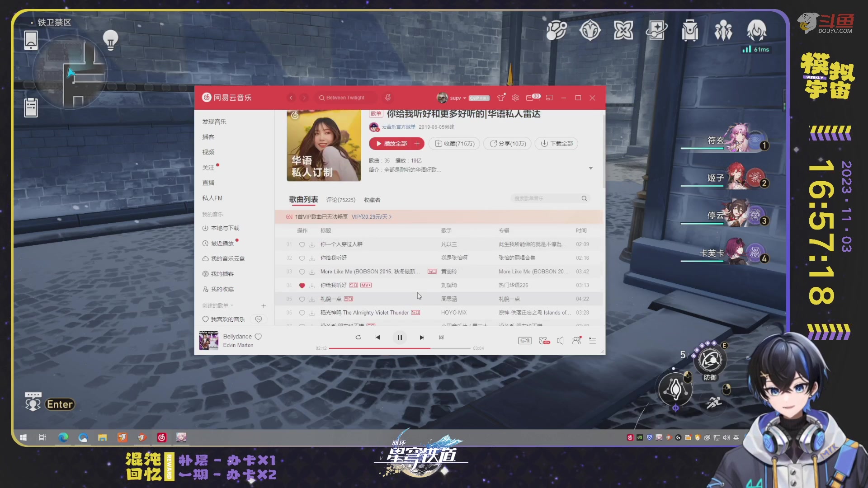Toggle loop play mode icon
Image resolution: width=868 pixels, height=488 pixels.
pos(358,338)
